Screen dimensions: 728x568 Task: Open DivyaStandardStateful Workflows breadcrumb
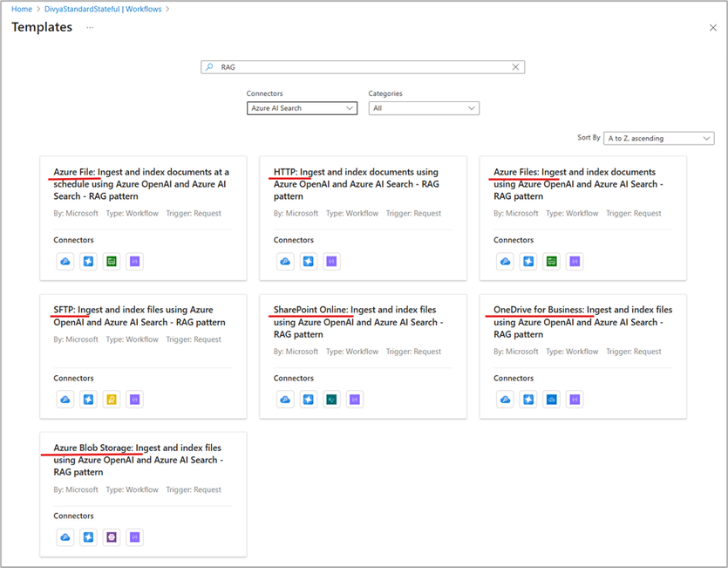pyautogui.click(x=103, y=9)
